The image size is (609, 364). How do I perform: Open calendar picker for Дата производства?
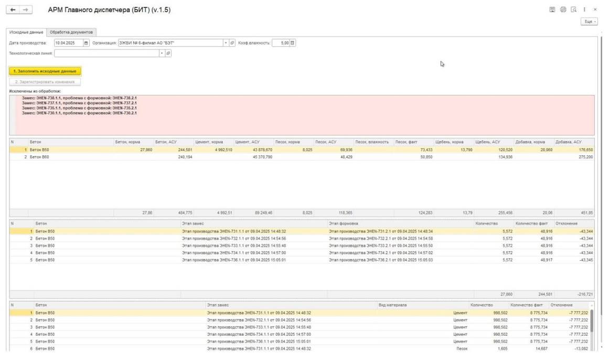point(86,42)
